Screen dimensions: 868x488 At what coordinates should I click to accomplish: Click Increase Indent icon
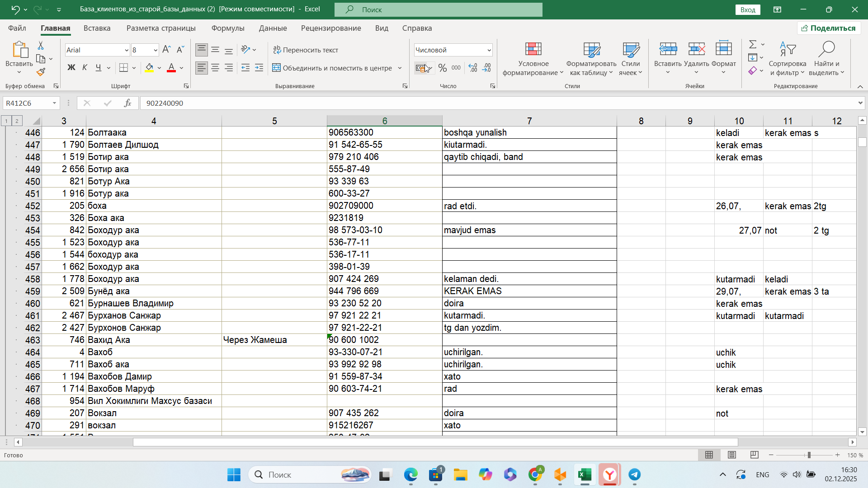click(259, 68)
